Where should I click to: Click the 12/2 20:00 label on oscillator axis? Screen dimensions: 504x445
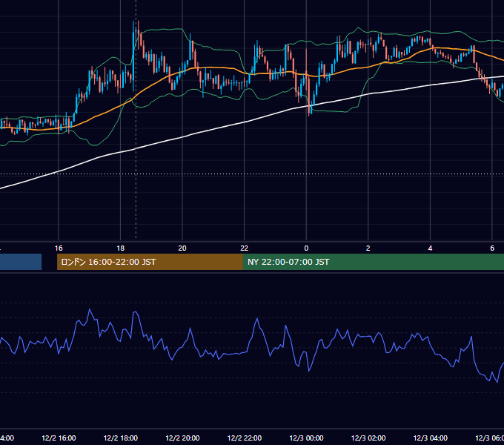(x=182, y=438)
